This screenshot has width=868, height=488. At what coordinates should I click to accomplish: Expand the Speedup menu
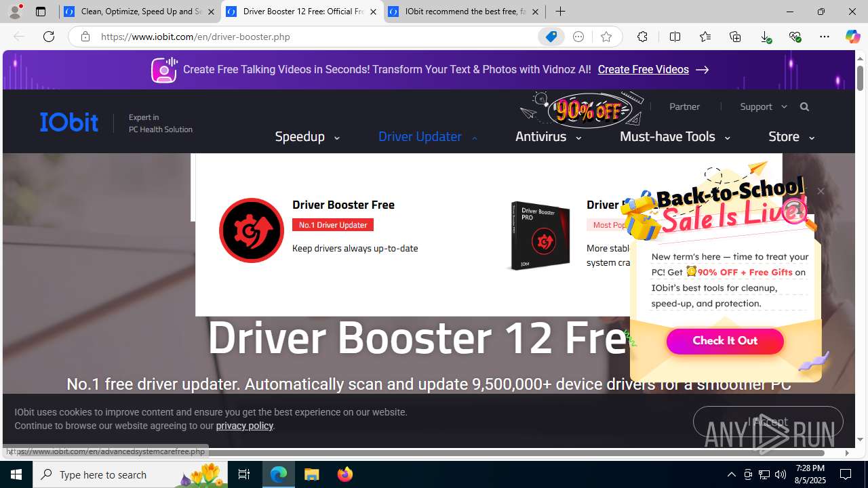[x=307, y=136]
